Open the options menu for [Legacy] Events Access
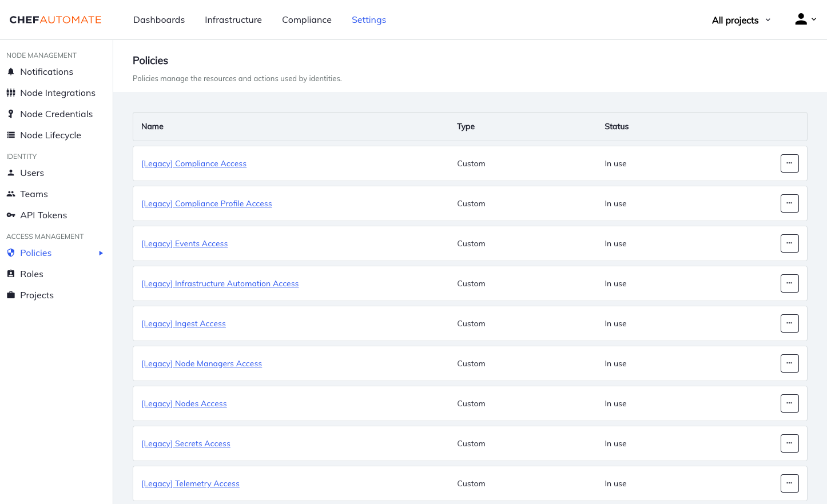 [x=789, y=243]
